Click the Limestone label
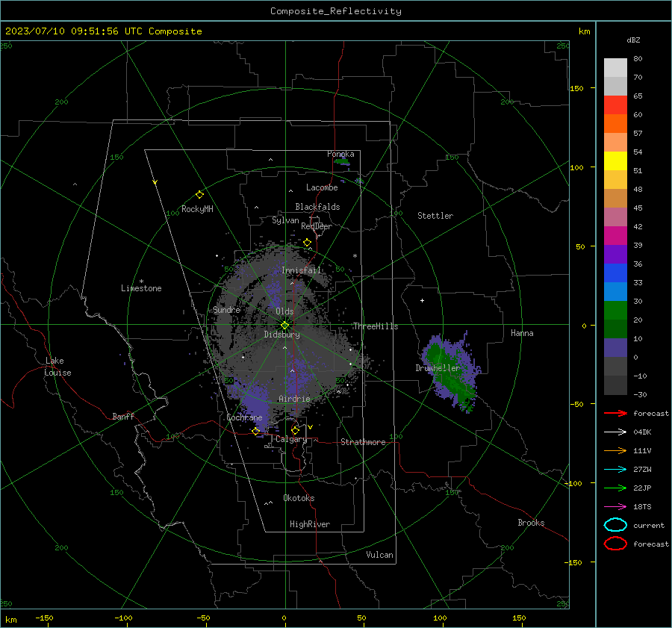Image resolution: width=672 pixels, height=628 pixels. point(141,288)
